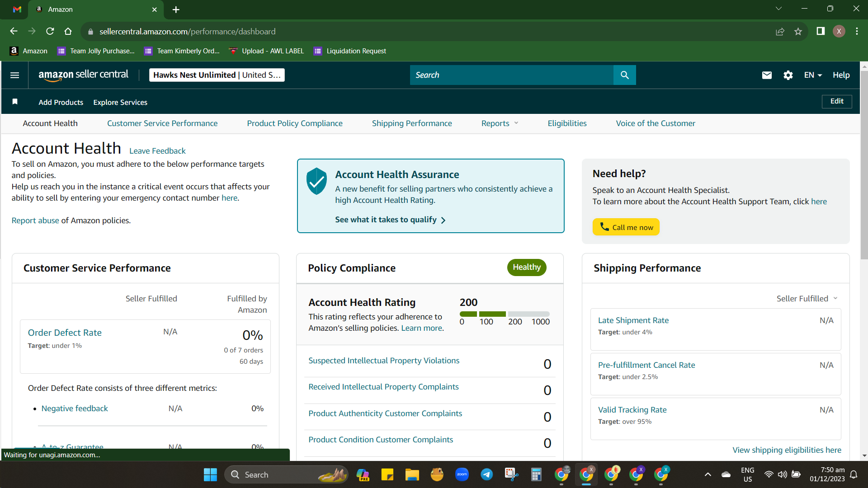Open the Upload - AWL LABEL bookmark
868x488 pixels.
(267, 51)
